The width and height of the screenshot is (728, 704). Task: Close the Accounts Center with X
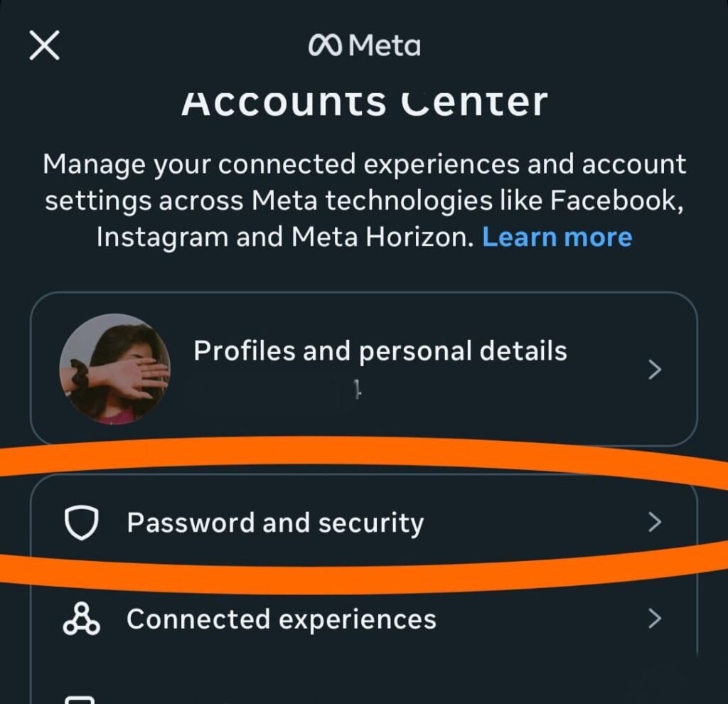pyautogui.click(x=44, y=47)
